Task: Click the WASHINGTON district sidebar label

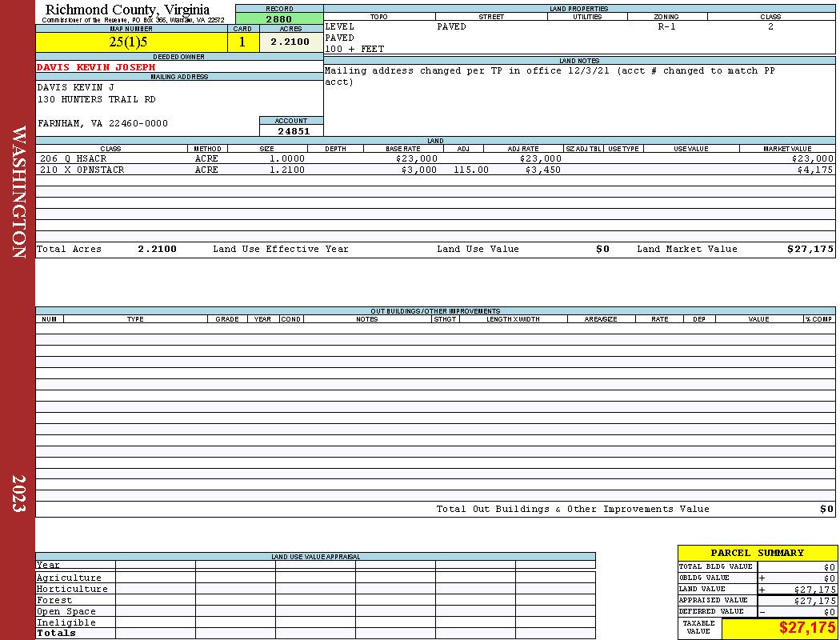Action: tap(18, 192)
